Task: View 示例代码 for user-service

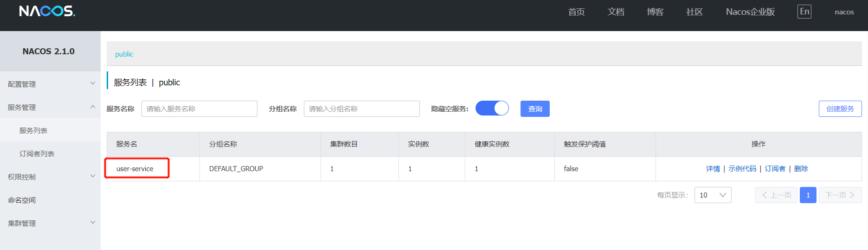Action: (x=742, y=169)
